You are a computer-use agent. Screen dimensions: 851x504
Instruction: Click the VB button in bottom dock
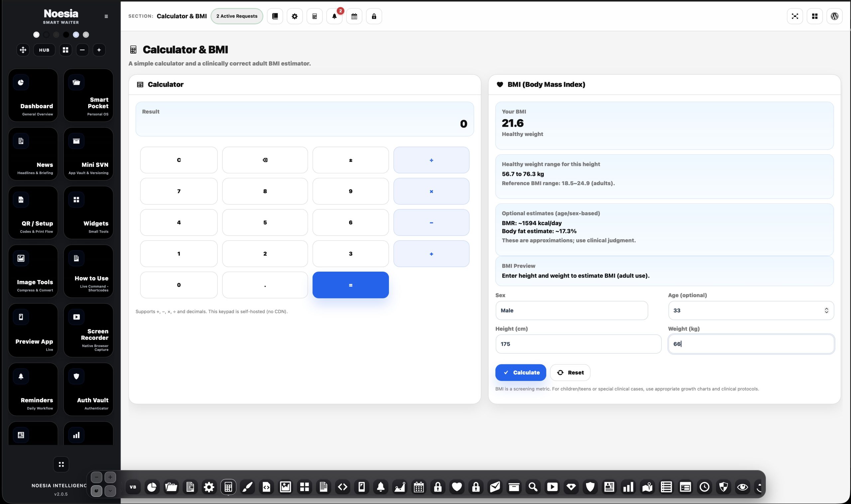[x=133, y=487]
